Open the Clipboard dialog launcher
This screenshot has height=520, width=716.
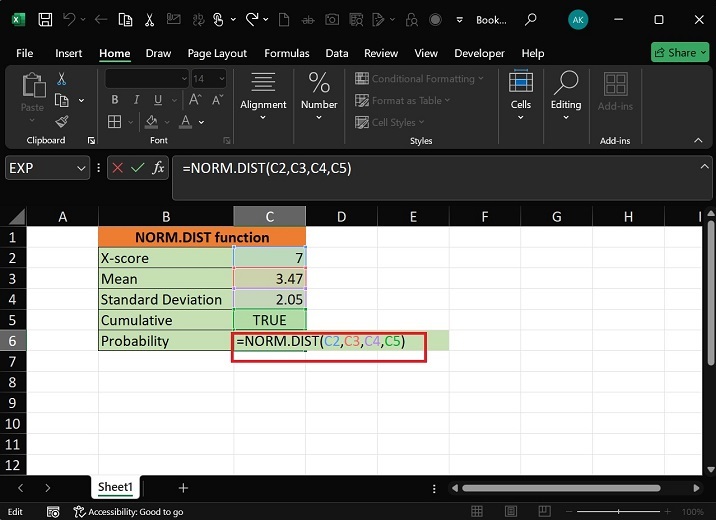click(91, 141)
